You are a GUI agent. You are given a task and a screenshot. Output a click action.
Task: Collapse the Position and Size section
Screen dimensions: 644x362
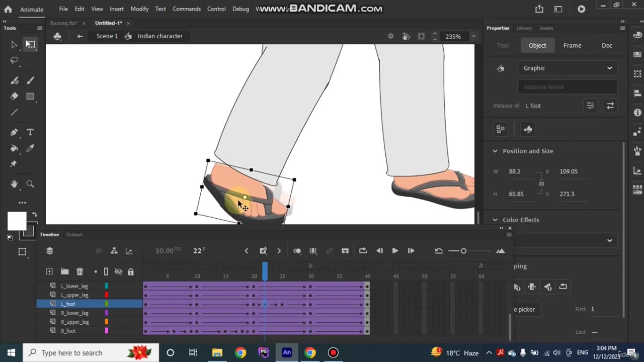495,151
